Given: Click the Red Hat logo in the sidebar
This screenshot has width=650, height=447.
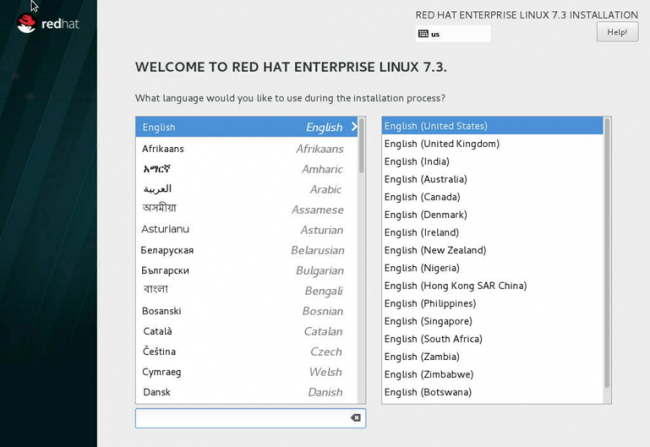Looking at the screenshot, I should tap(48, 23).
